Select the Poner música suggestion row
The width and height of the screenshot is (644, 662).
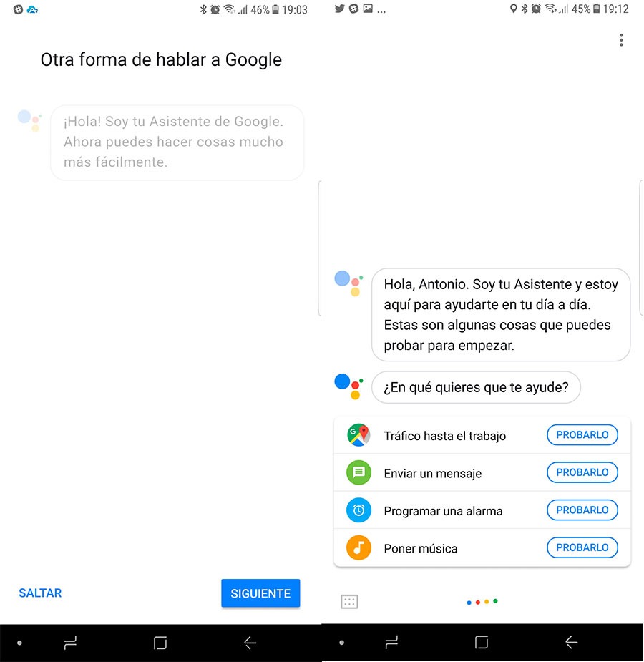[482, 548]
